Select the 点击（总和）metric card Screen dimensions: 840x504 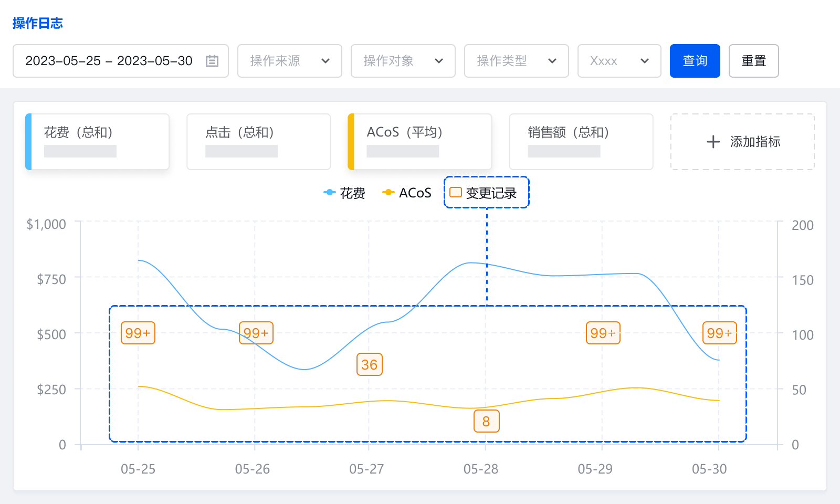tap(259, 142)
